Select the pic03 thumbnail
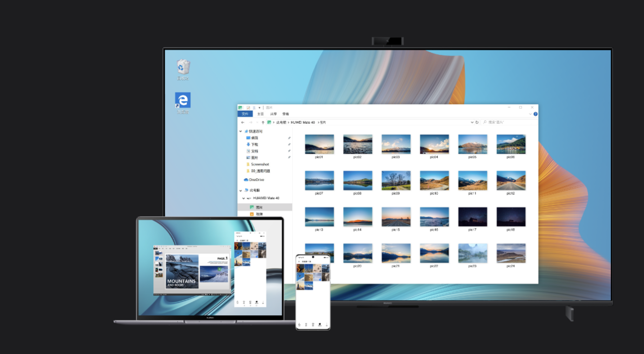Viewport: 644px width, 354px height. coord(396,144)
